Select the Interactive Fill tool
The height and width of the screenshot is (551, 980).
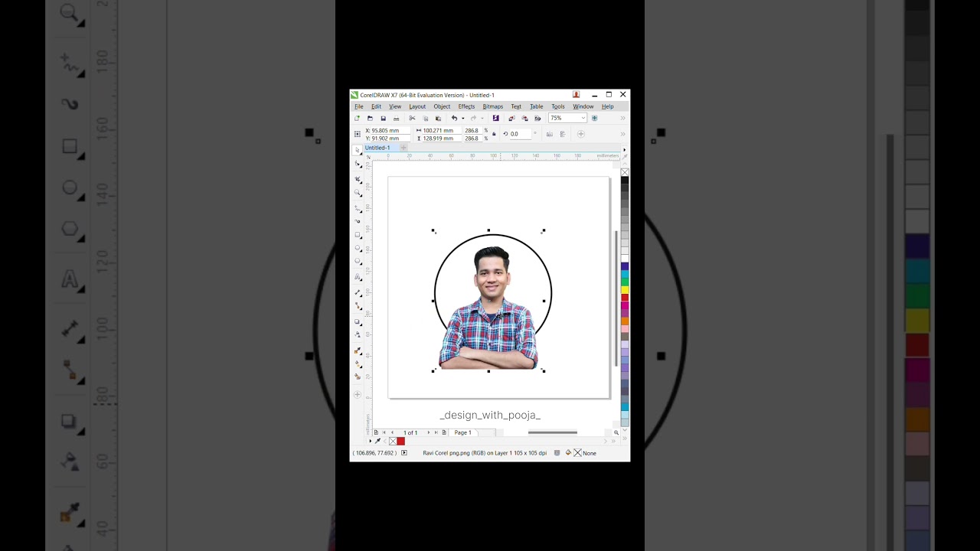tap(358, 364)
